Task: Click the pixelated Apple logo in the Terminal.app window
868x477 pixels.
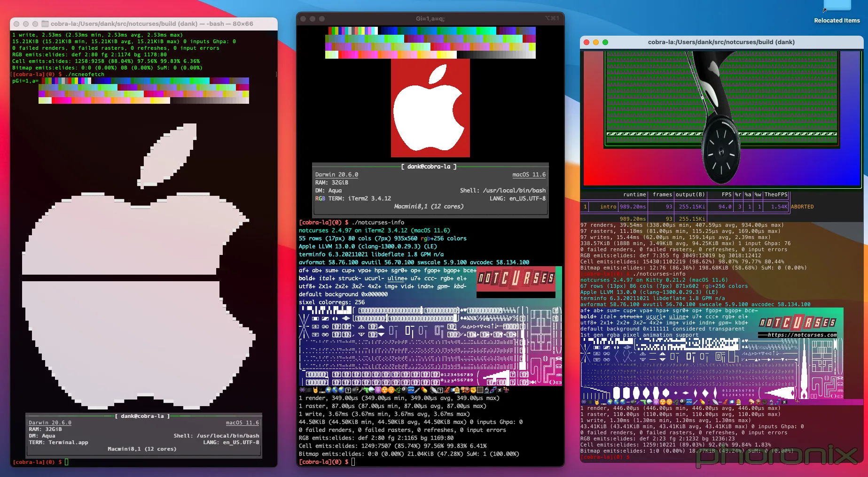Action: tap(138, 265)
